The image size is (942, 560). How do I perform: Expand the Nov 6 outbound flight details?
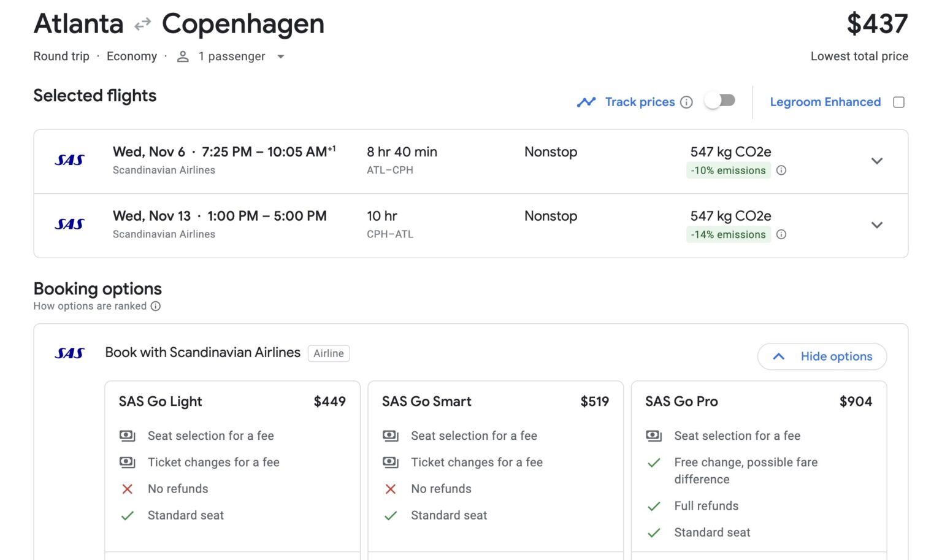[x=877, y=161]
